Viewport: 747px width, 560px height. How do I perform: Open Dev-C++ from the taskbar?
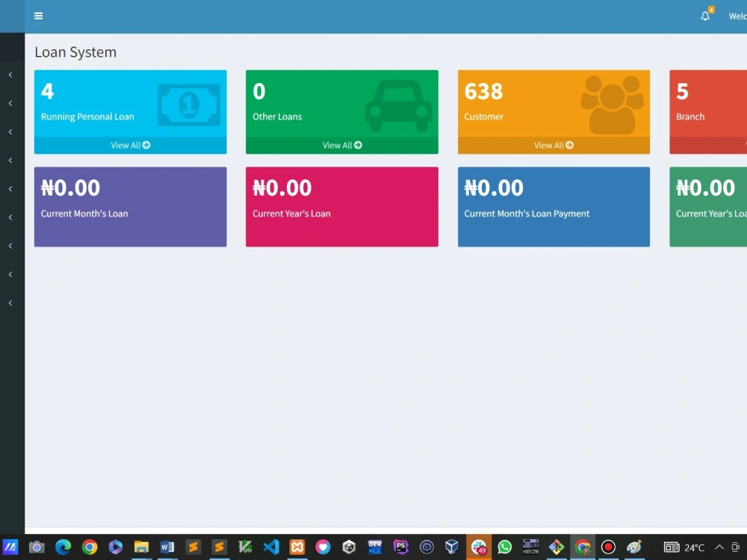tap(375, 547)
